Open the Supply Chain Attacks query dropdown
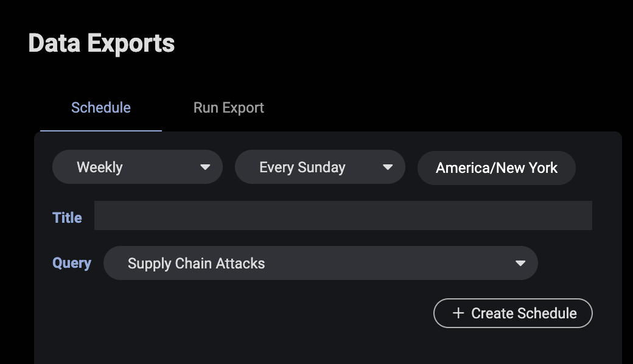 coord(321,263)
